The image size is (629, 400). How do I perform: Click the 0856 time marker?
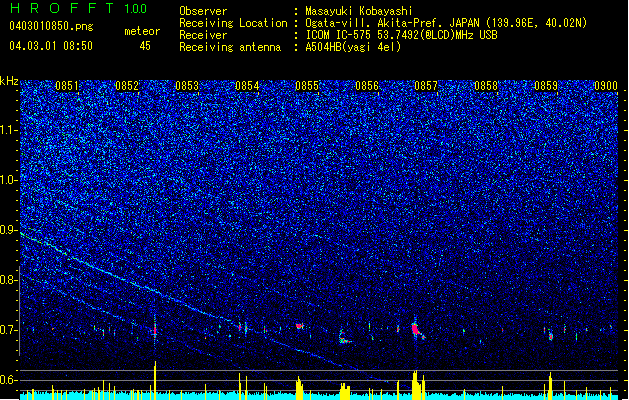point(367,86)
